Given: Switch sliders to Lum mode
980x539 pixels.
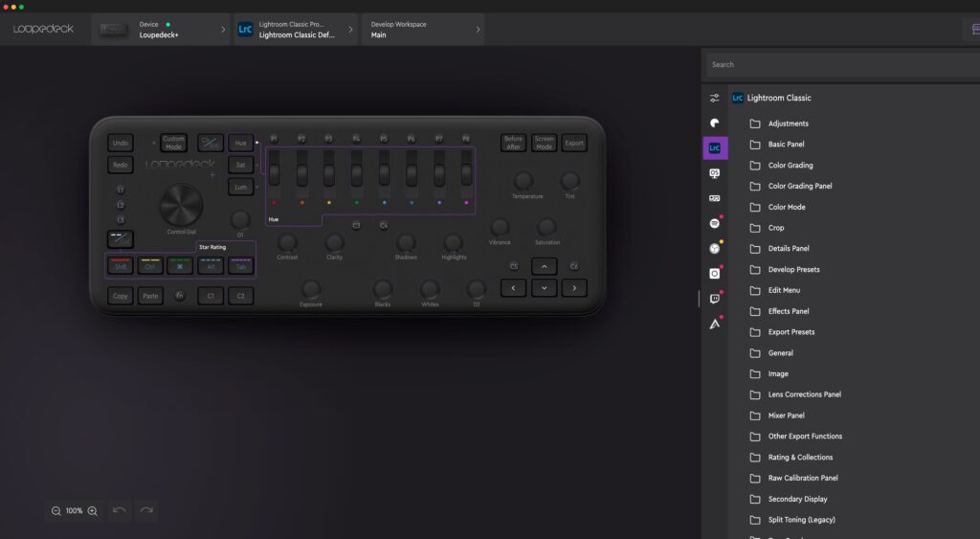Looking at the screenshot, I should coord(240,187).
